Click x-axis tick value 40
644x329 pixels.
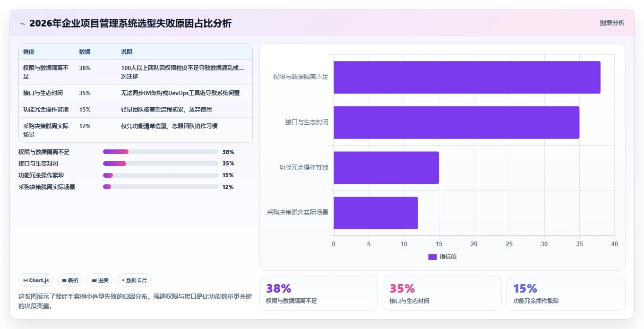coord(614,244)
